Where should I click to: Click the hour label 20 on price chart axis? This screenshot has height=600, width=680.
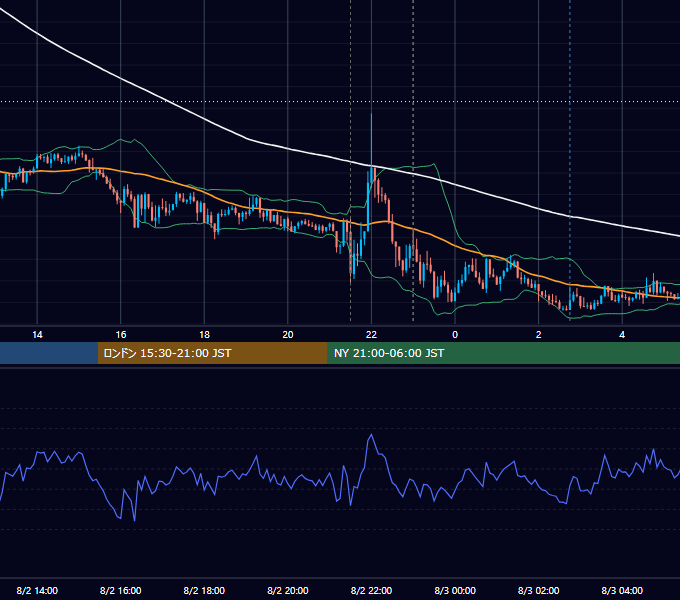click(x=288, y=335)
